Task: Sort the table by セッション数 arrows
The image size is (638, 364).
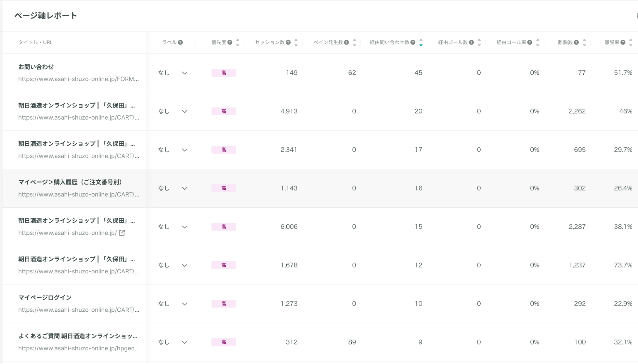Action: pyautogui.click(x=296, y=42)
